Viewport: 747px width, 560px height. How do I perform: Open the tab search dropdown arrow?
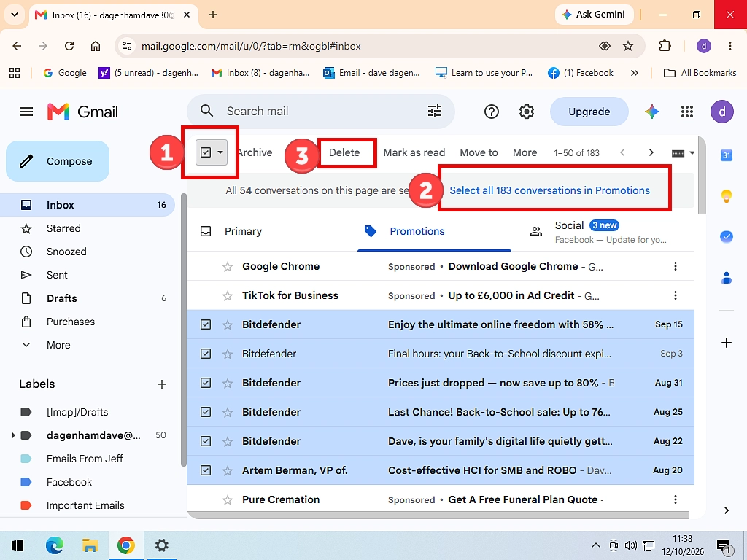15,15
